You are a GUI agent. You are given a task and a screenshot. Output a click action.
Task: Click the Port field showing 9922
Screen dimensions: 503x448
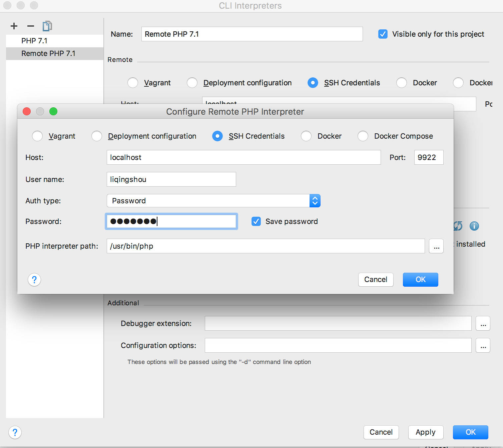429,157
